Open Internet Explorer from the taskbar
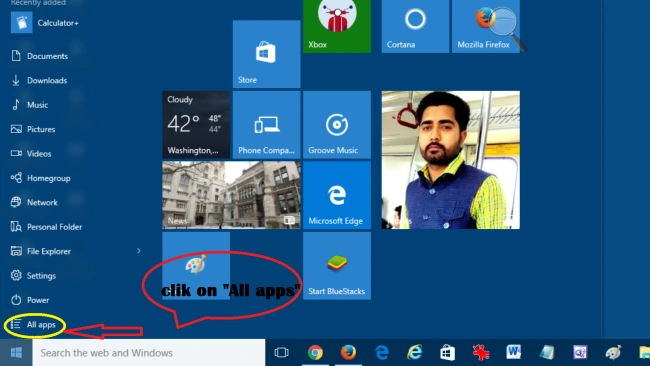The width and height of the screenshot is (650, 366). coord(415,353)
